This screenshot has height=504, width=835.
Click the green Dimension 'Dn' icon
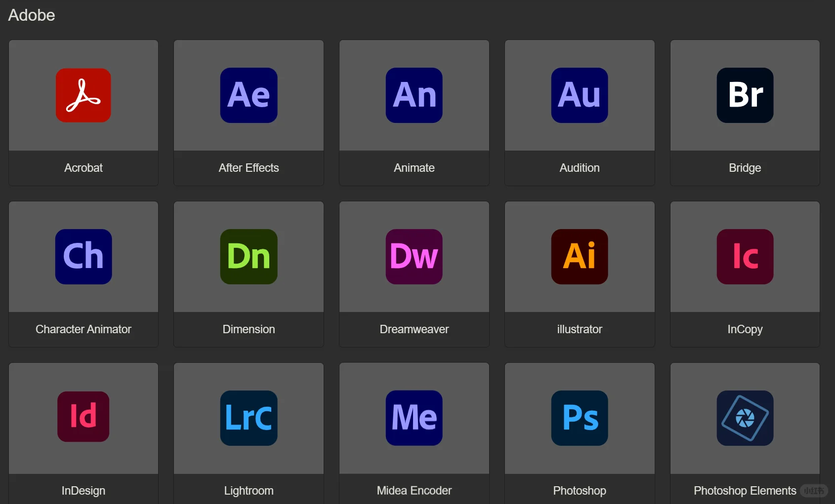click(249, 257)
